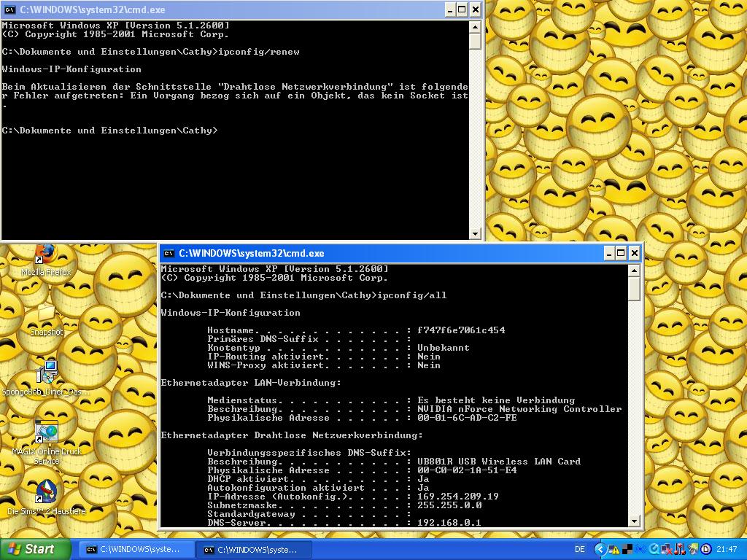Switch to the first cmd.exe taskbar button

[x=136, y=550]
